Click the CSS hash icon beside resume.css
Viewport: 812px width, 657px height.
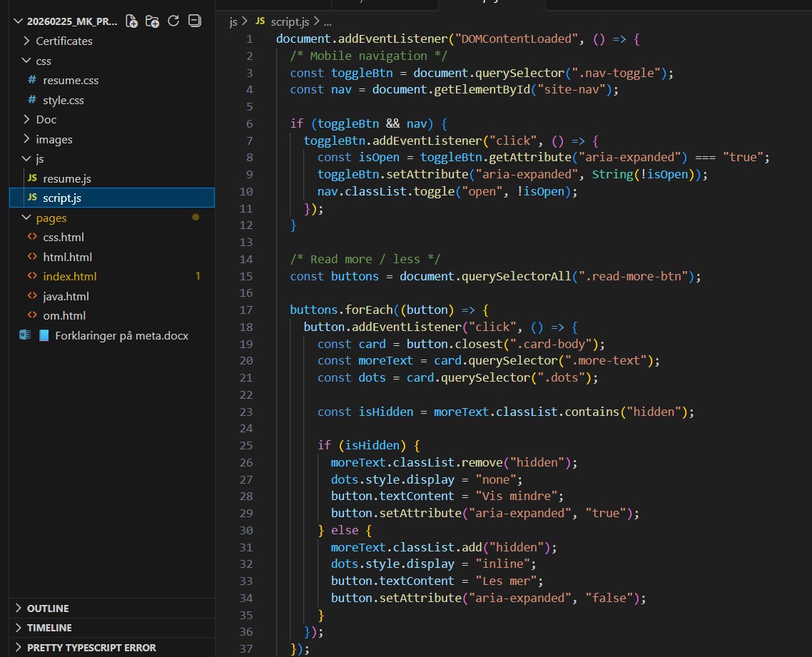pos(32,80)
